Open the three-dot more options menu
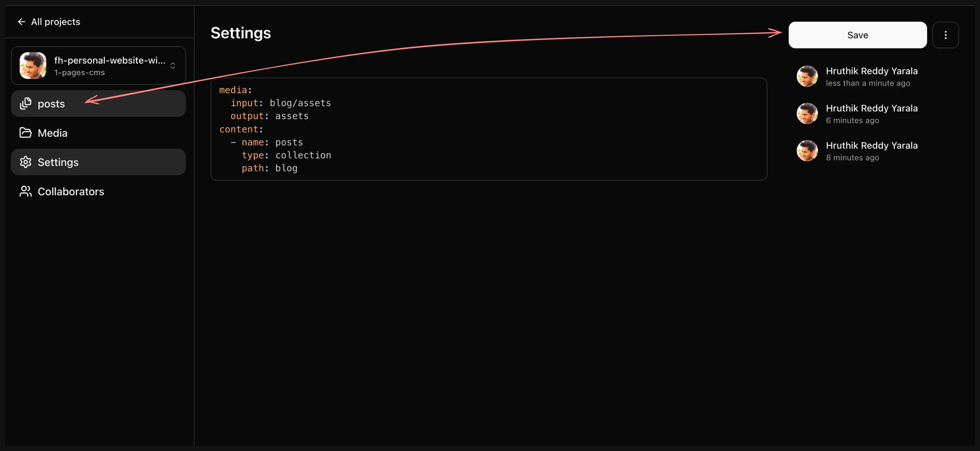The height and width of the screenshot is (451, 980). point(945,35)
